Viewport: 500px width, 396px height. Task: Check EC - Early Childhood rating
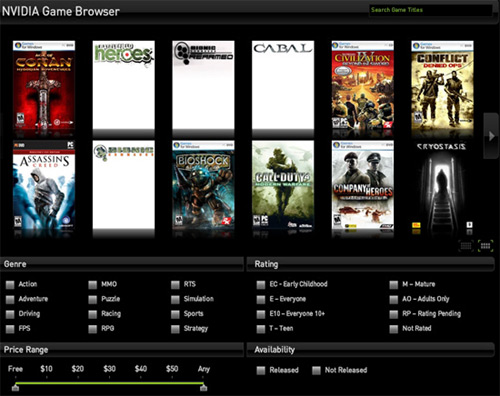261,285
